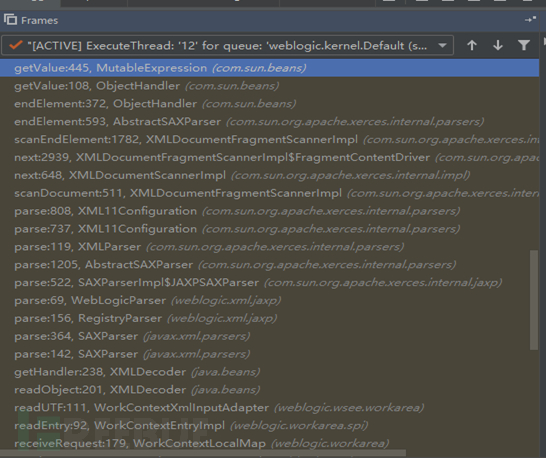The image size is (546, 458).
Task: Select frame next:648, XMLDocumentScannerImpl
Action: (x=270, y=175)
